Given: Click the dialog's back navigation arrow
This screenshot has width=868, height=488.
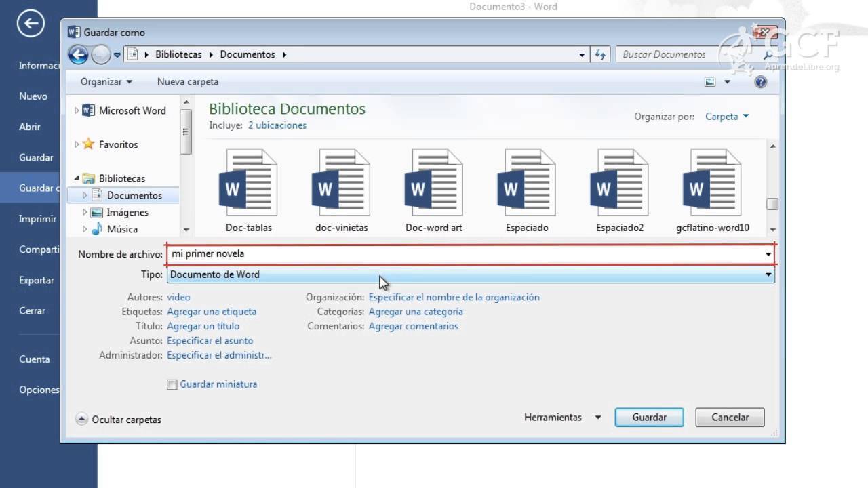Looking at the screenshot, I should [x=79, y=54].
